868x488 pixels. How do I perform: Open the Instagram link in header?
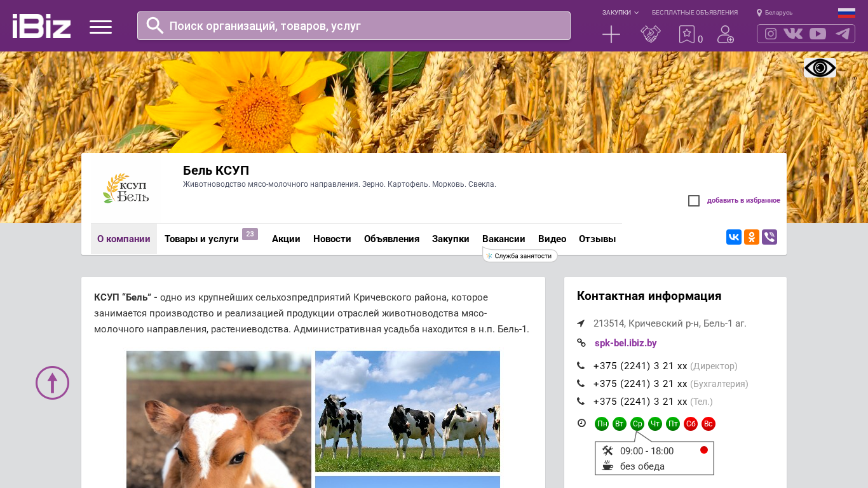771,34
